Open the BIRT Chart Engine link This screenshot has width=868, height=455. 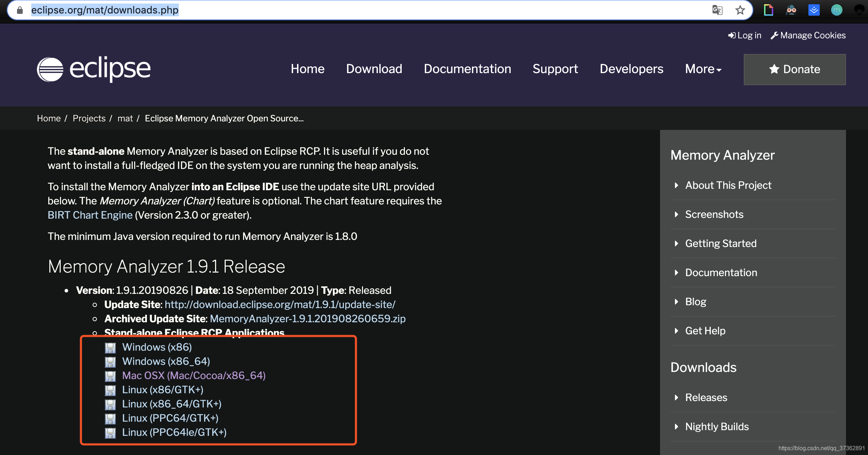click(x=90, y=215)
